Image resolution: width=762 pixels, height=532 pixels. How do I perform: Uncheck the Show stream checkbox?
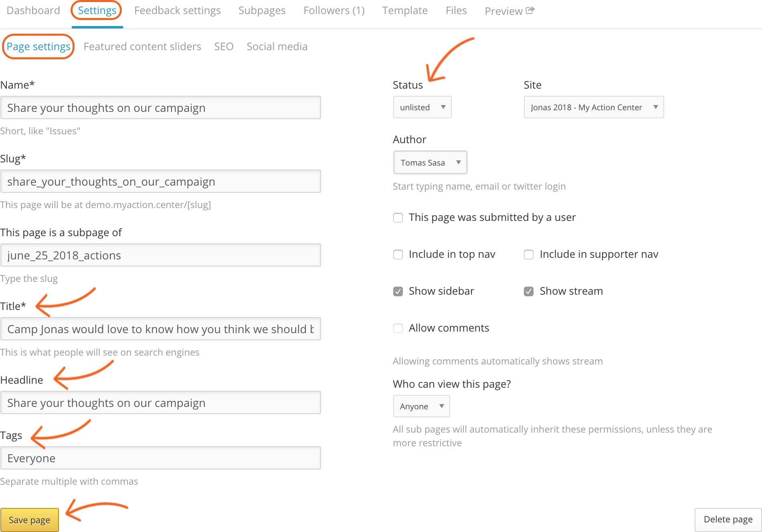[x=529, y=291]
